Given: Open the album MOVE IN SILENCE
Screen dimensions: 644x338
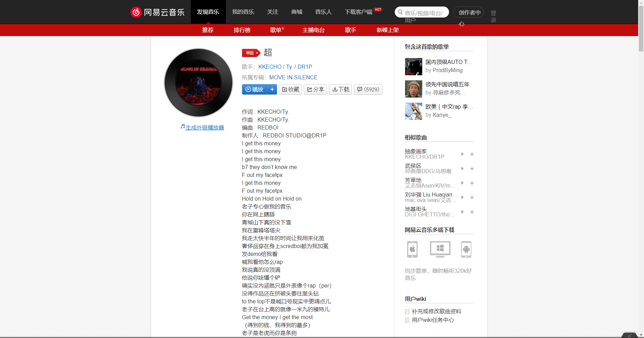Looking at the screenshot, I should 293,77.
